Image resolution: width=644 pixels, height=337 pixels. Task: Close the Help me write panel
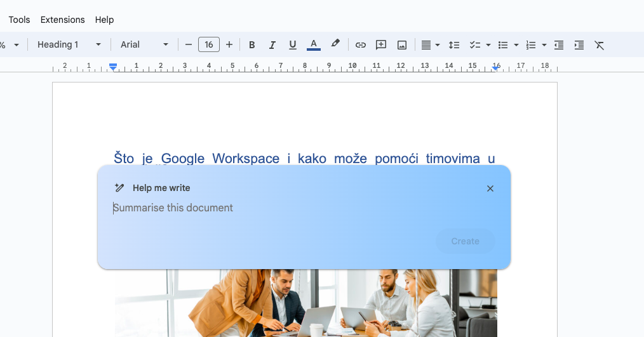(490, 188)
